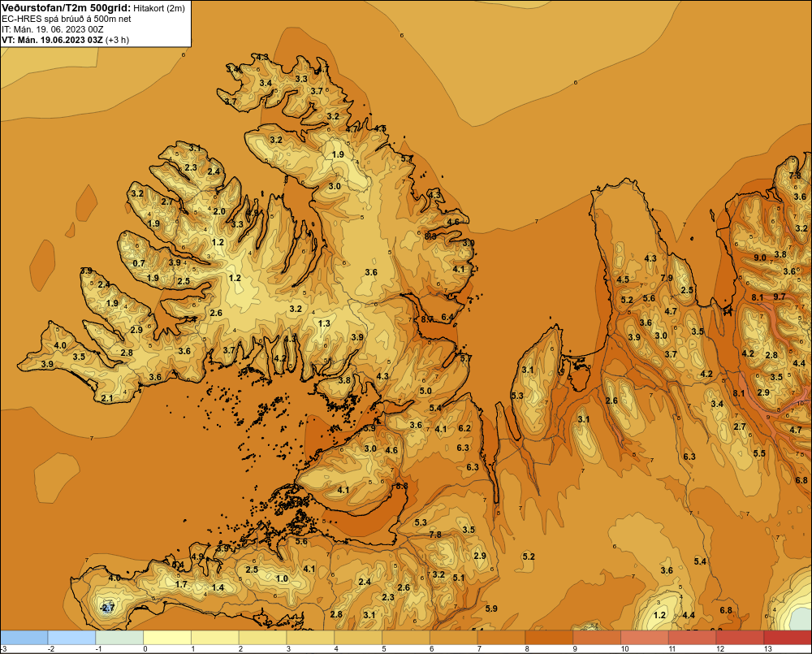This screenshot has height=654, width=812.
Task: Click the color scale tick label -3
Action: (x=3, y=649)
